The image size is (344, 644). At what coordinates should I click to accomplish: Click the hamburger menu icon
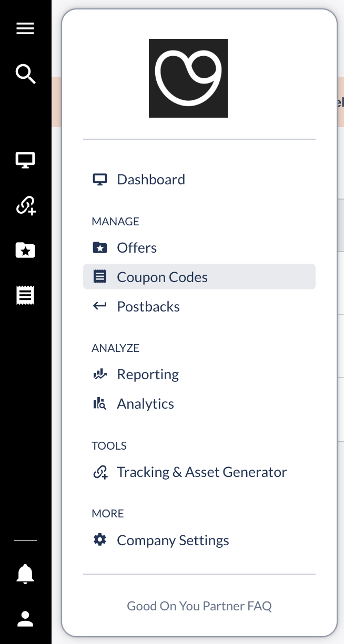tap(25, 28)
